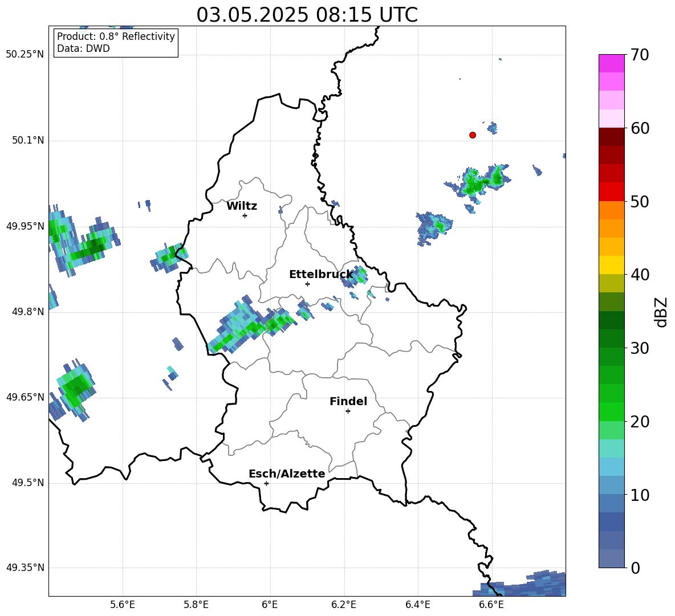The width and height of the screenshot is (675, 616).
Task: Click the 6°E longitude label
Action: point(270,605)
